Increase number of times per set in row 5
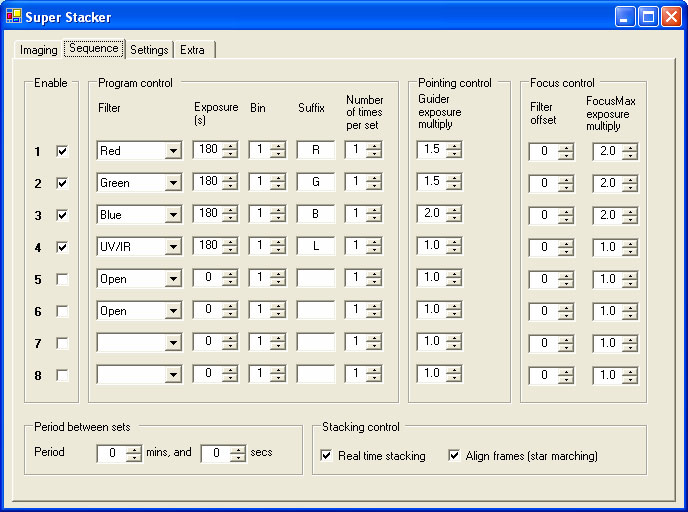 [373, 274]
